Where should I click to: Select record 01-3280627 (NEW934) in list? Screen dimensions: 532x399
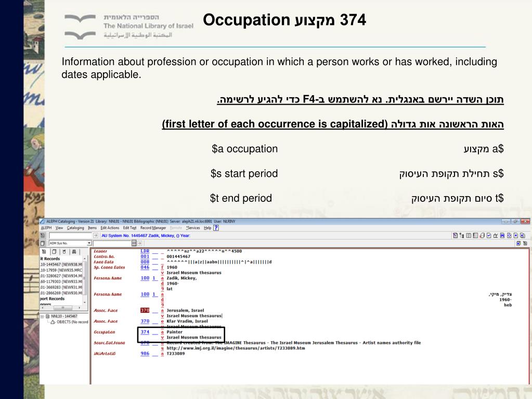click(x=61, y=276)
